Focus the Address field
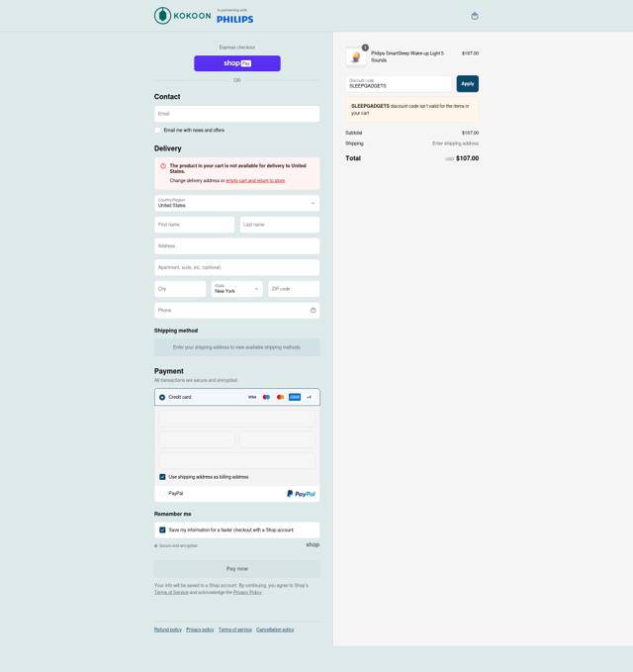 236,246
